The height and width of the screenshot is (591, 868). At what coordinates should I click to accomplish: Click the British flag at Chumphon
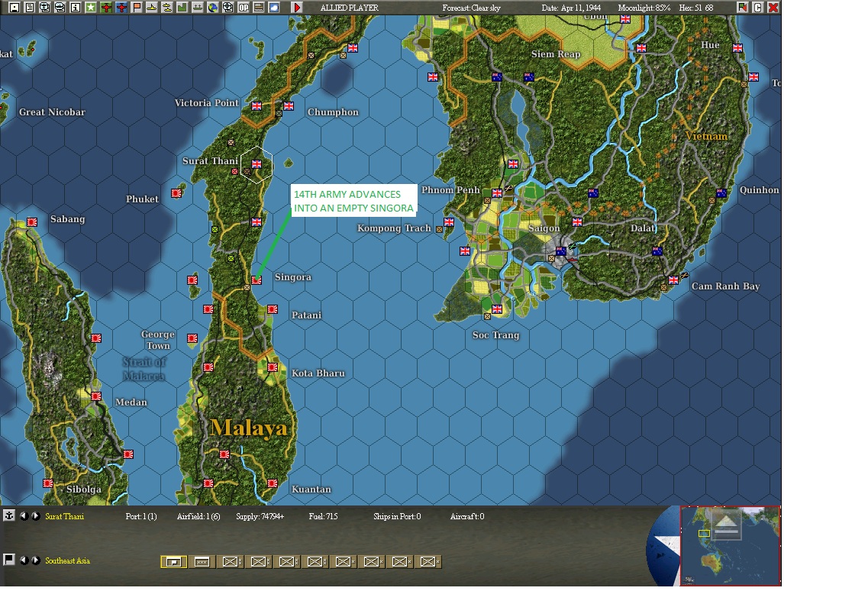click(289, 106)
